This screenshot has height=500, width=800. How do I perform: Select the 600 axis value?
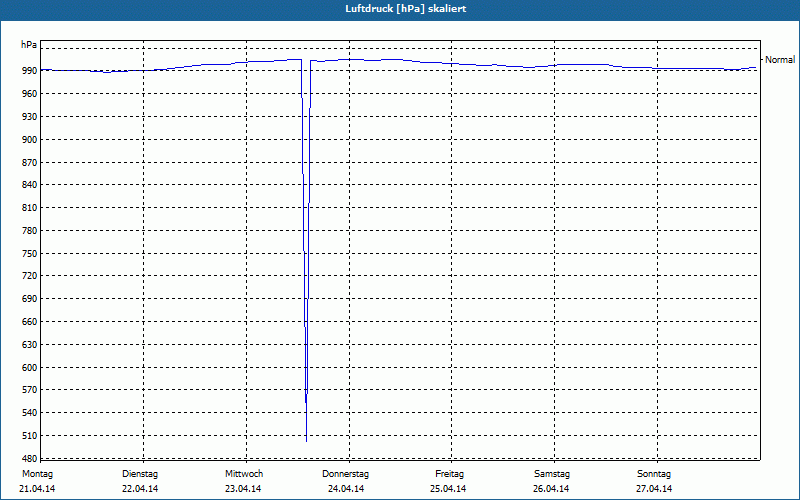point(29,368)
